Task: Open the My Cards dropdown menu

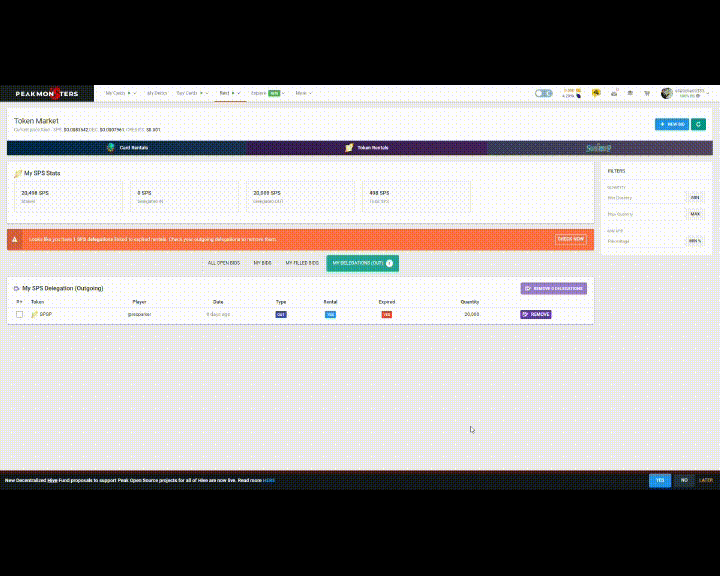Action: [x=121, y=93]
